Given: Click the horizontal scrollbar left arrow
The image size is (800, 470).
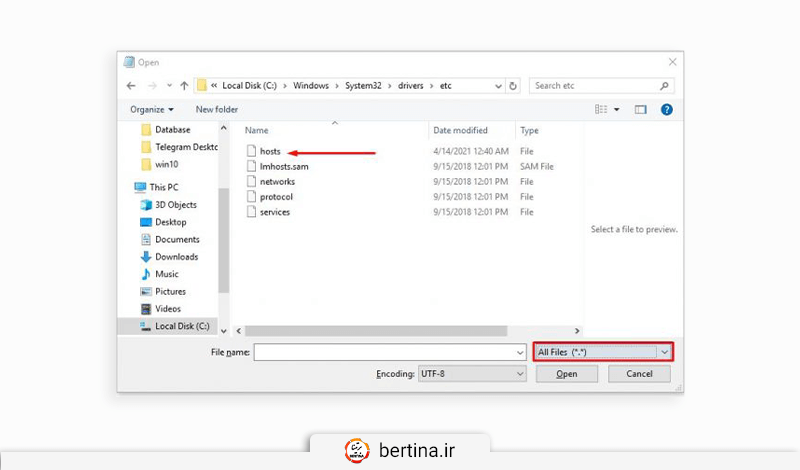Looking at the screenshot, I should click(x=238, y=331).
